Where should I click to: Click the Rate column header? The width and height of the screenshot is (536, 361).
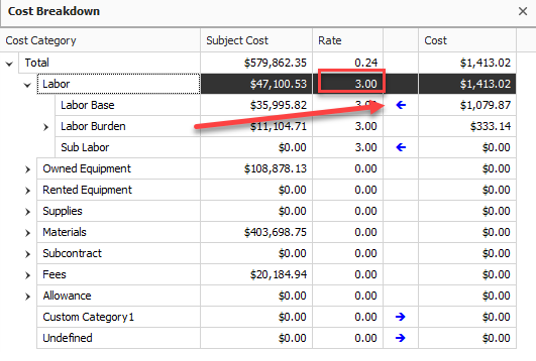pos(348,40)
